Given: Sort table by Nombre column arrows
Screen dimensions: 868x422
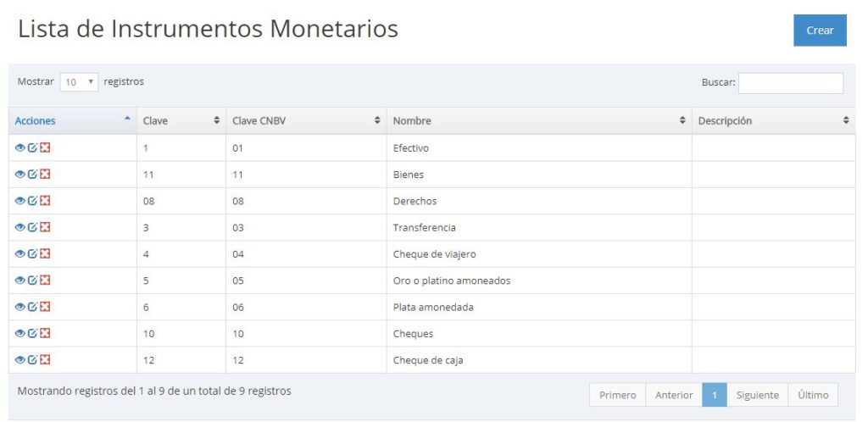Looking at the screenshot, I should point(682,120).
